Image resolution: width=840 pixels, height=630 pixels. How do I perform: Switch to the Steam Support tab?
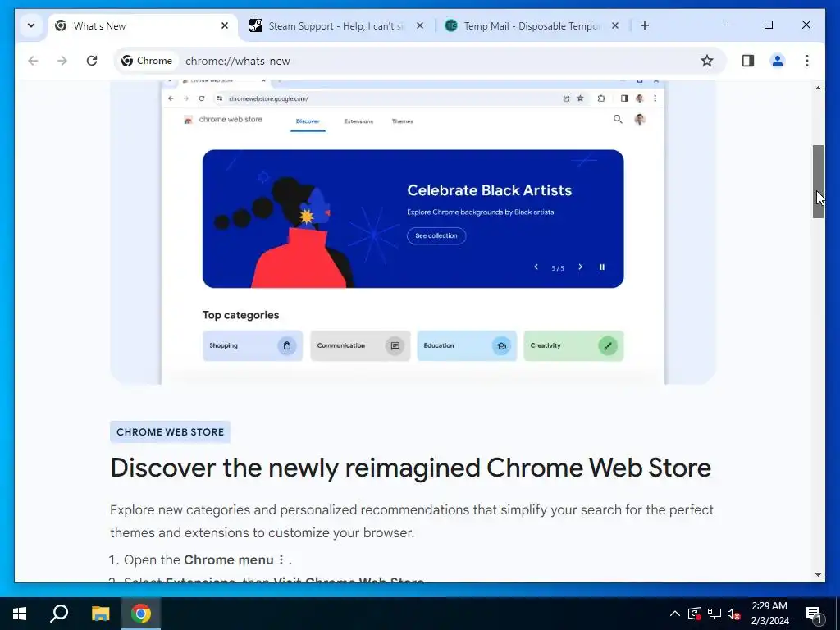point(335,25)
